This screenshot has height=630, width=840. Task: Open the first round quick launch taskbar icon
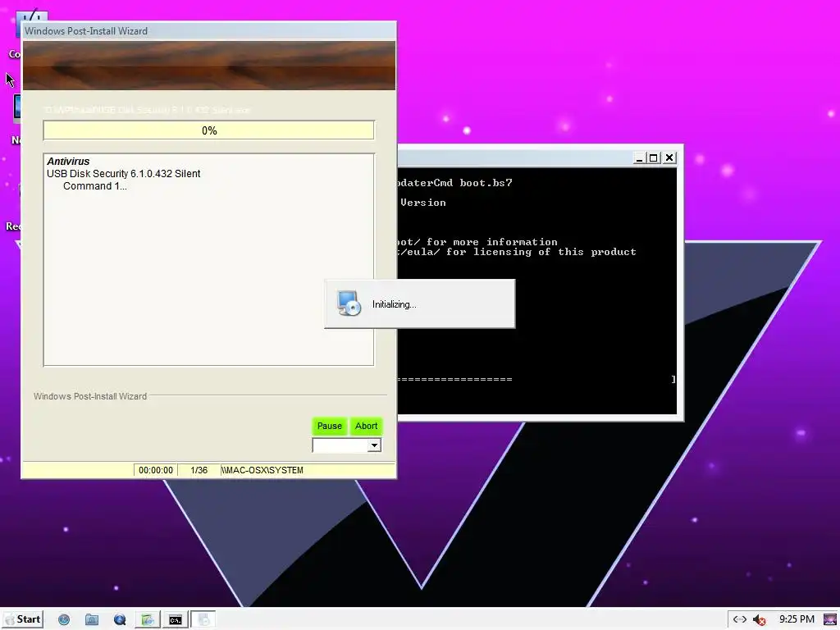click(64, 620)
